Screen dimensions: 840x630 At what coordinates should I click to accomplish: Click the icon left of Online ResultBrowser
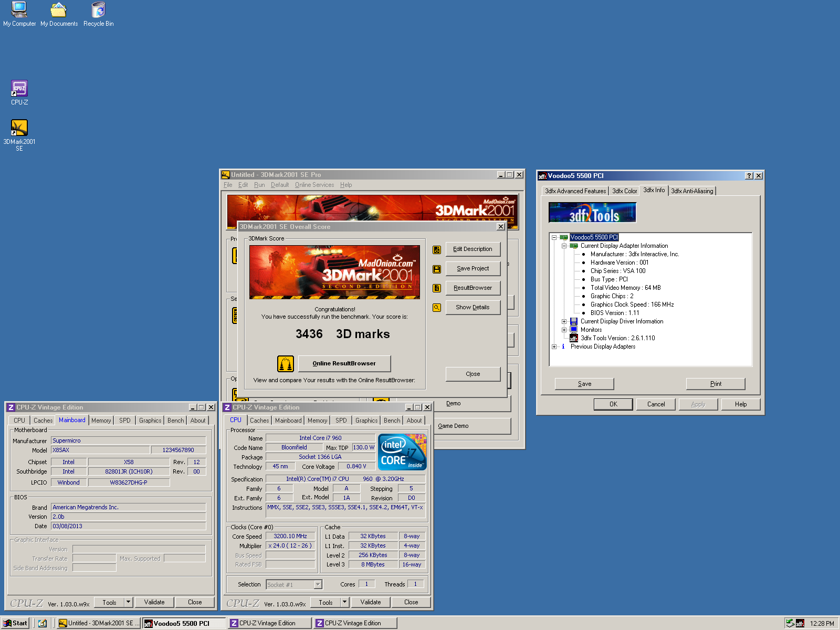tap(285, 363)
